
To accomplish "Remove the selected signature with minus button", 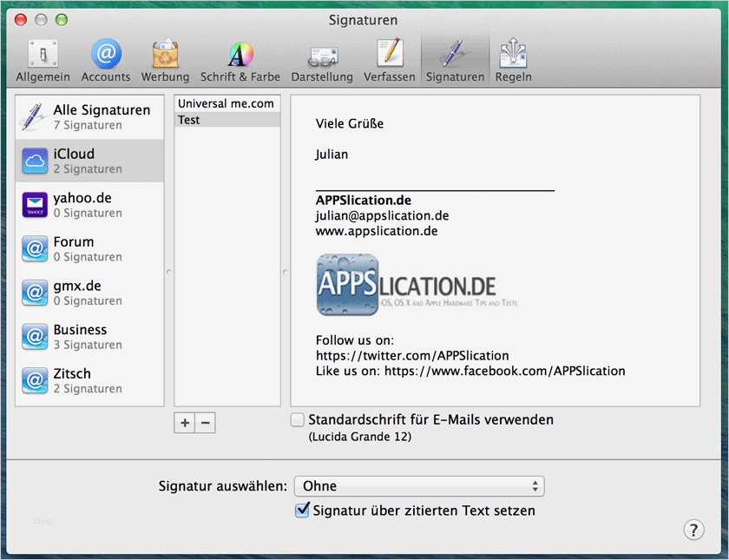I will [203, 423].
